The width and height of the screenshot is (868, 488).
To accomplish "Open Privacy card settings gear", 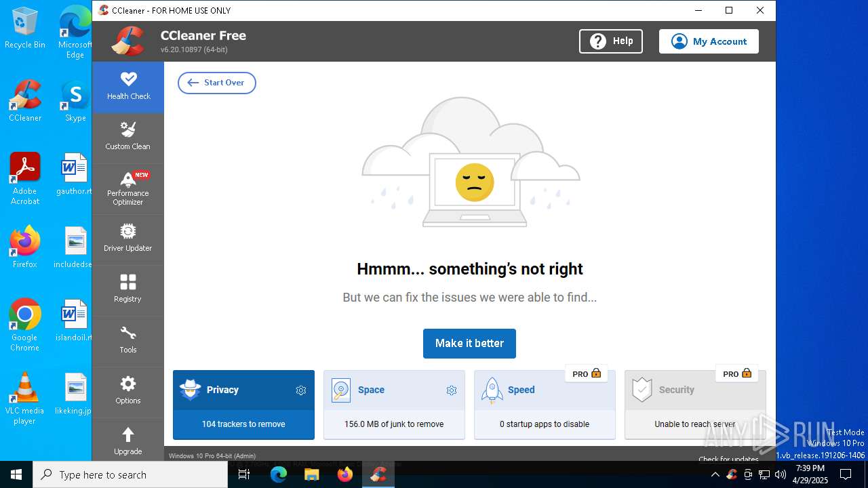I will pyautogui.click(x=301, y=390).
